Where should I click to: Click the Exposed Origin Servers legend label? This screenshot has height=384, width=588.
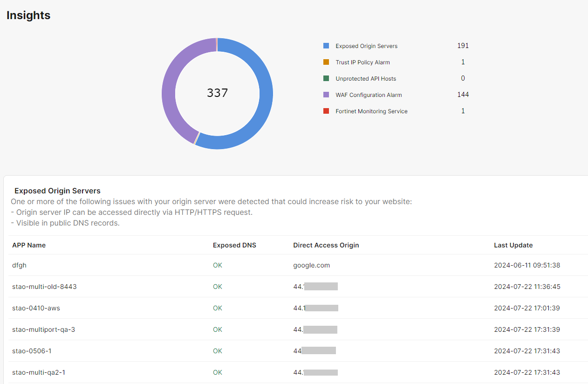tap(366, 46)
